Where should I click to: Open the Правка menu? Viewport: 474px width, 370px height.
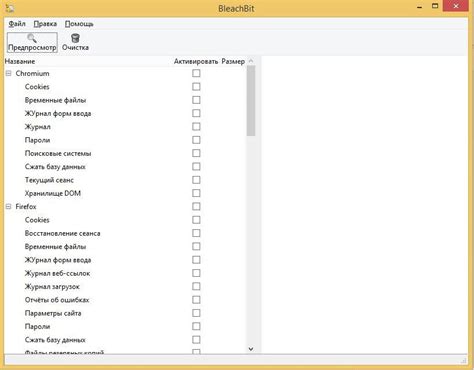tap(45, 24)
